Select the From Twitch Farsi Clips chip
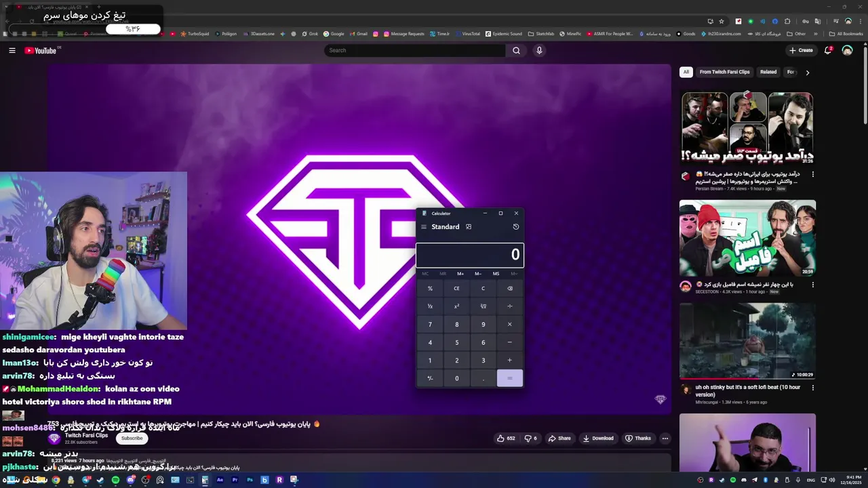Screen dimensions: 868x488 pos(725,72)
